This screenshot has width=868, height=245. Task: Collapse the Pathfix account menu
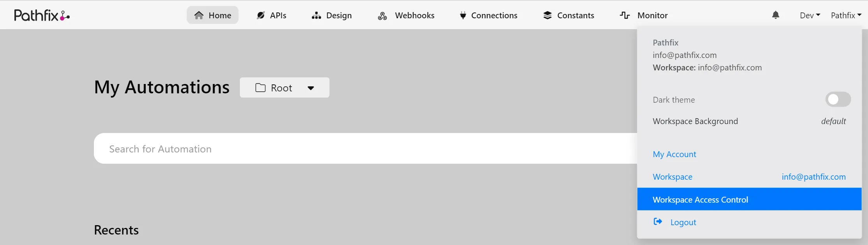[x=846, y=15]
